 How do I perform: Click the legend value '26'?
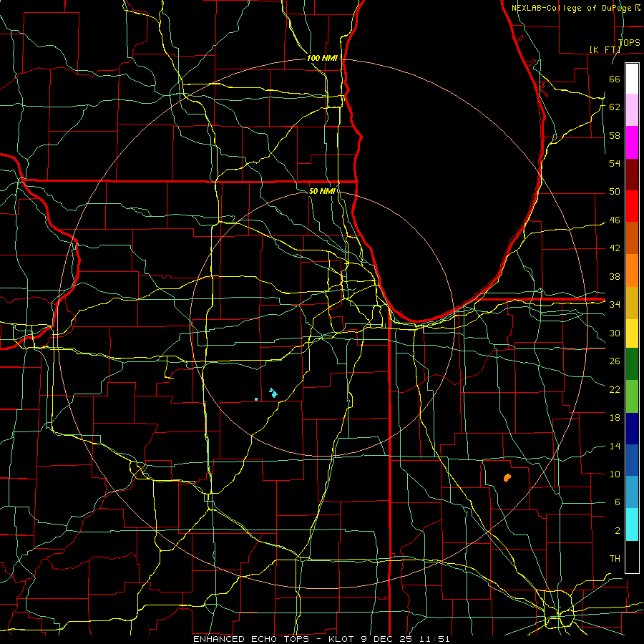pyautogui.click(x=615, y=361)
